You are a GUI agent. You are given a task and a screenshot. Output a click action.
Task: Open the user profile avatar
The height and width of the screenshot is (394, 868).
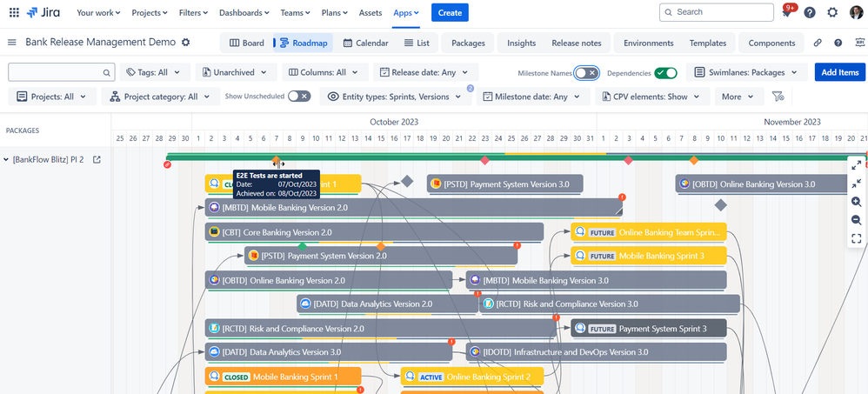click(x=856, y=12)
